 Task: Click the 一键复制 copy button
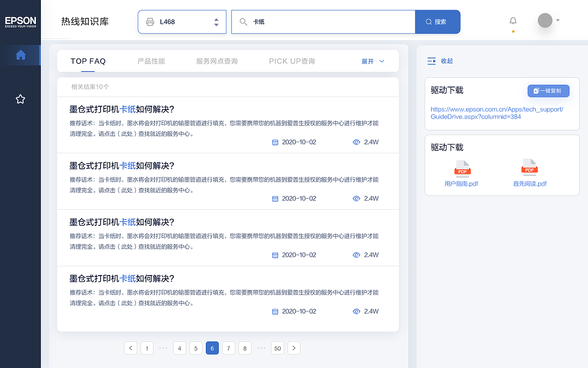[x=548, y=91]
